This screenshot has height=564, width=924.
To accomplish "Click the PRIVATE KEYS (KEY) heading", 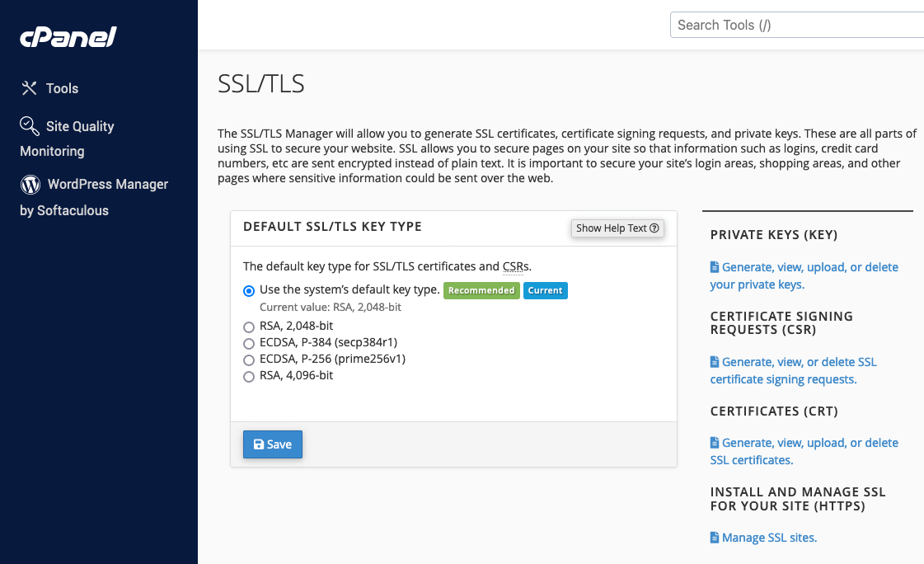I will click(774, 234).
